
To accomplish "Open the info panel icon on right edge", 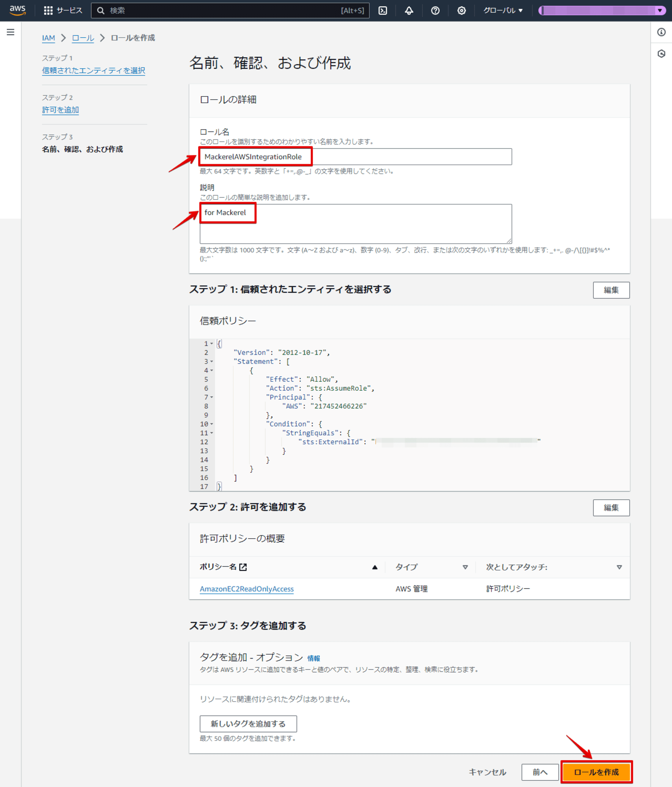I will (x=661, y=32).
